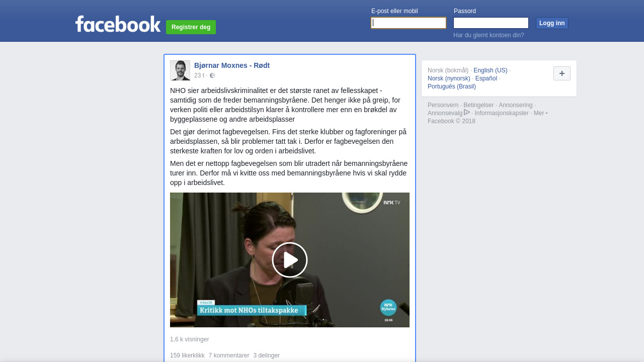
Task: Click the Logg inn button
Action: click(552, 23)
